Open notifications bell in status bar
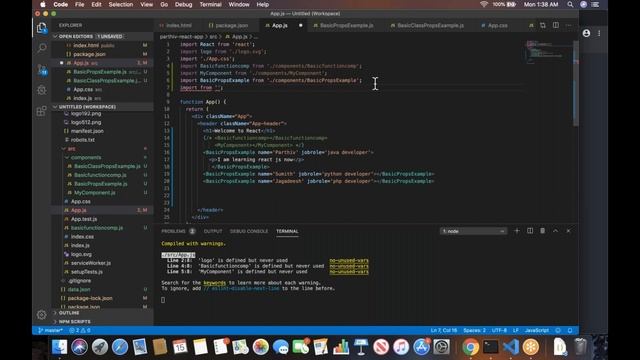Screen dimensions: 640x360 [570, 330]
